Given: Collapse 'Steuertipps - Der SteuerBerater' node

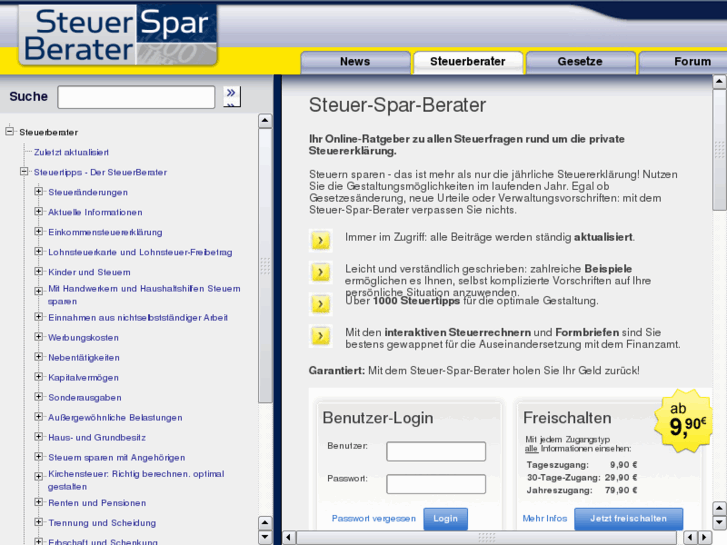Looking at the screenshot, I should tap(24, 172).
